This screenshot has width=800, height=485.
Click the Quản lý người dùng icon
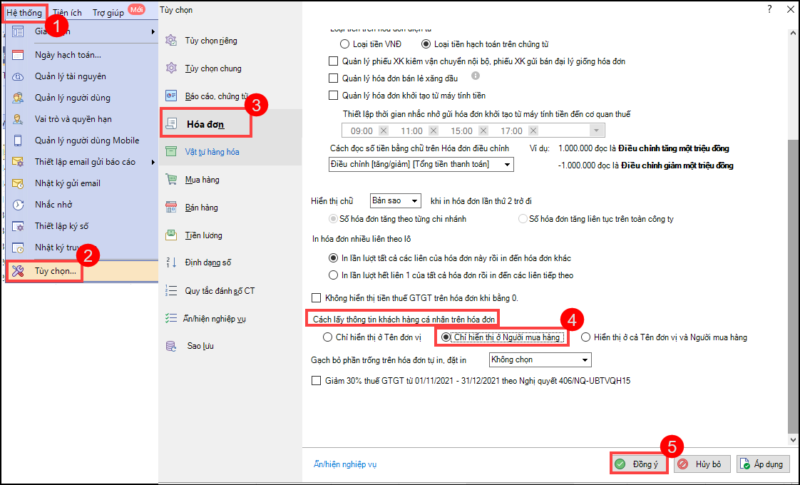[18, 98]
